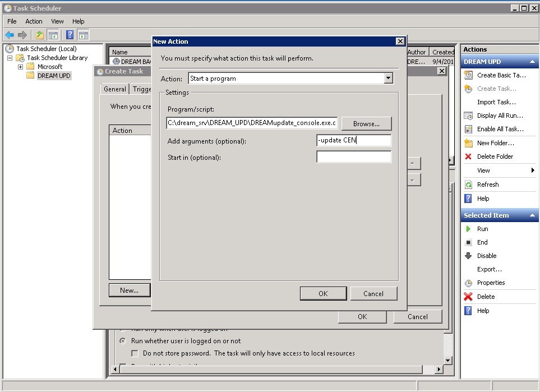Viewport: 540px width, 392px height.
Task: Close the Create Task dialog
Action: pyautogui.click(x=441, y=71)
